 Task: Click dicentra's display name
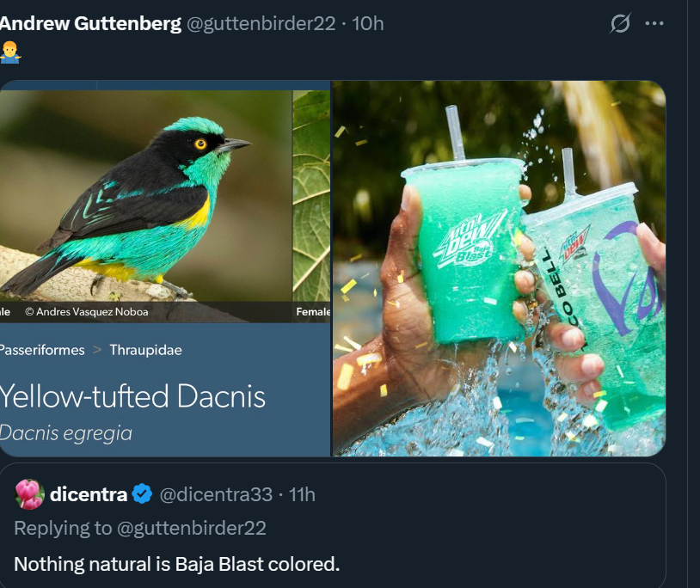click(89, 494)
